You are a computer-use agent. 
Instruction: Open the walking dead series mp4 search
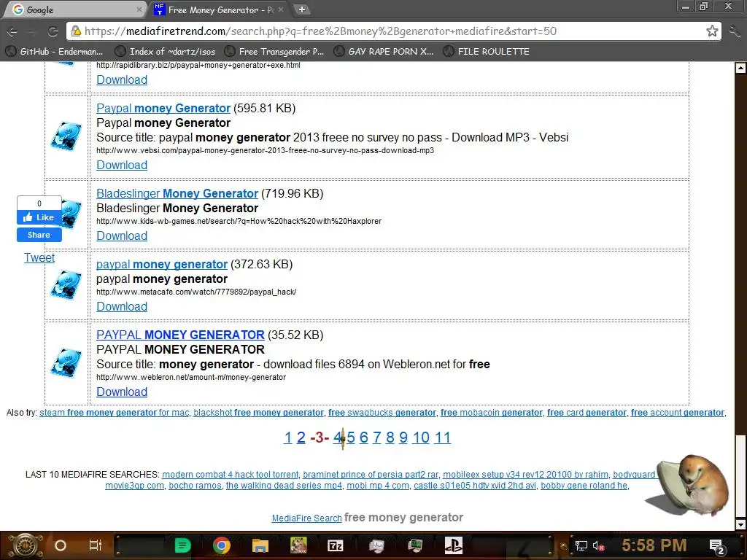[x=284, y=486]
